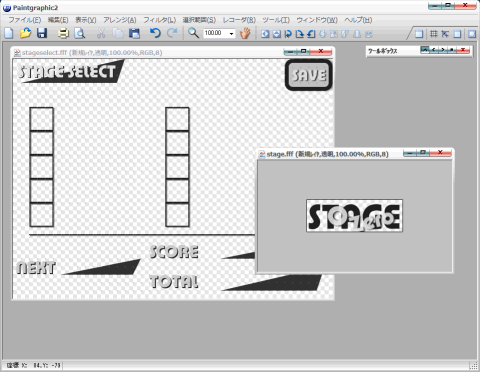Image resolution: width=480 pixels, height=372 pixels.
Task: Open the 編集(E) menu
Action: tap(58, 20)
